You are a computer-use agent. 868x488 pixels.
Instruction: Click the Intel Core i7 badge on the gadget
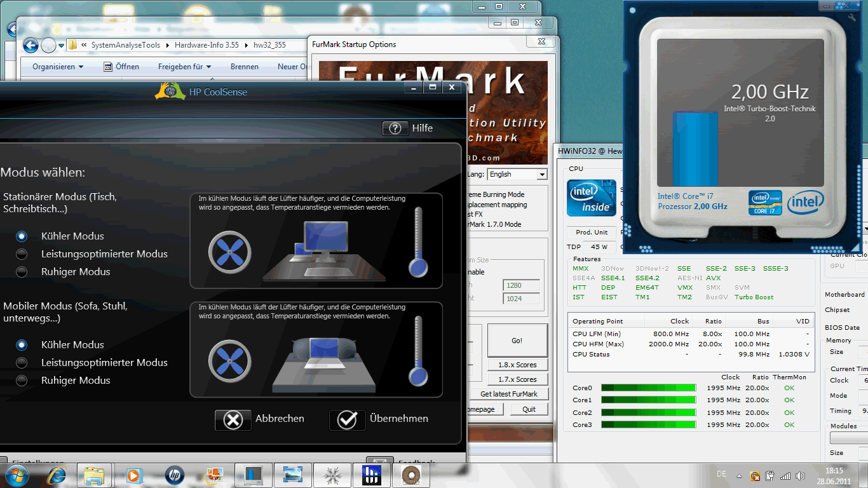[x=765, y=203]
